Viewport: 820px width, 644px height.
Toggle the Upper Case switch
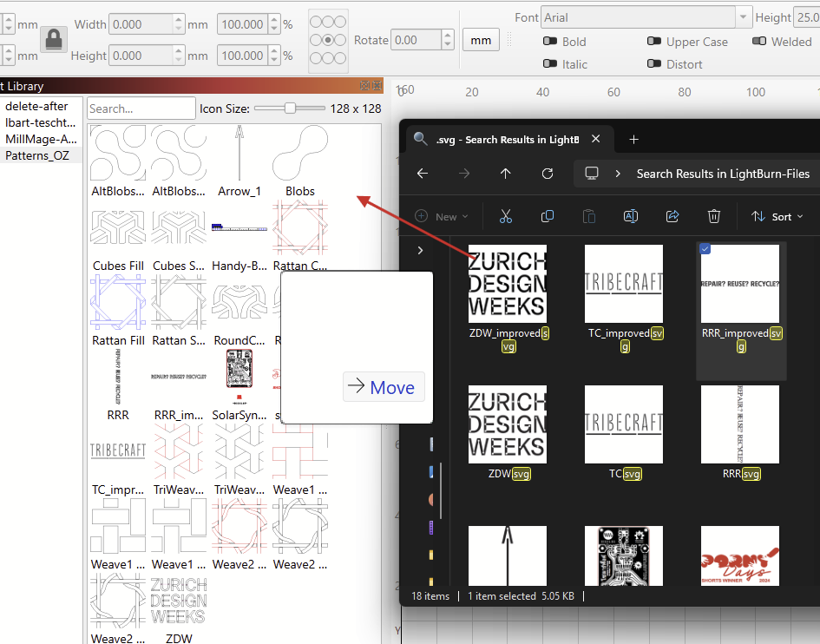(653, 42)
